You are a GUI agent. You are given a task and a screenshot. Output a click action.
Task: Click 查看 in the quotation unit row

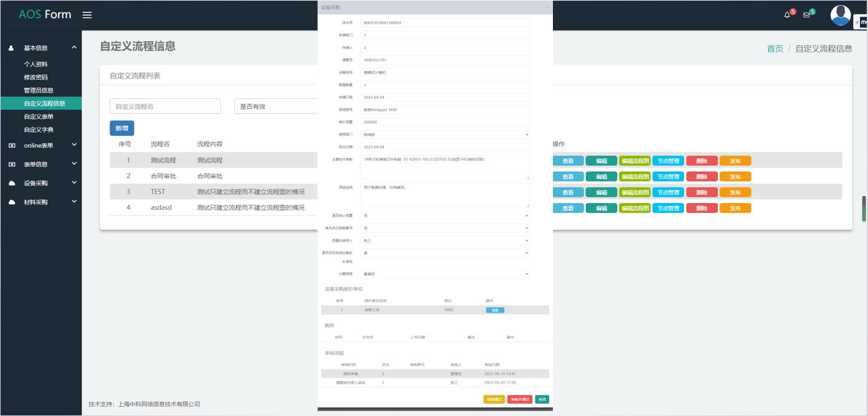pos(495,310)
